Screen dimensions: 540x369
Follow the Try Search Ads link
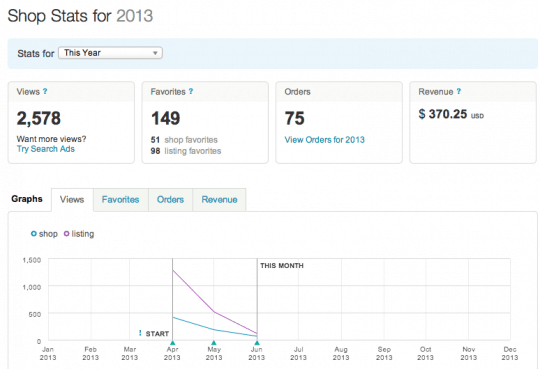tap(46, 149)
